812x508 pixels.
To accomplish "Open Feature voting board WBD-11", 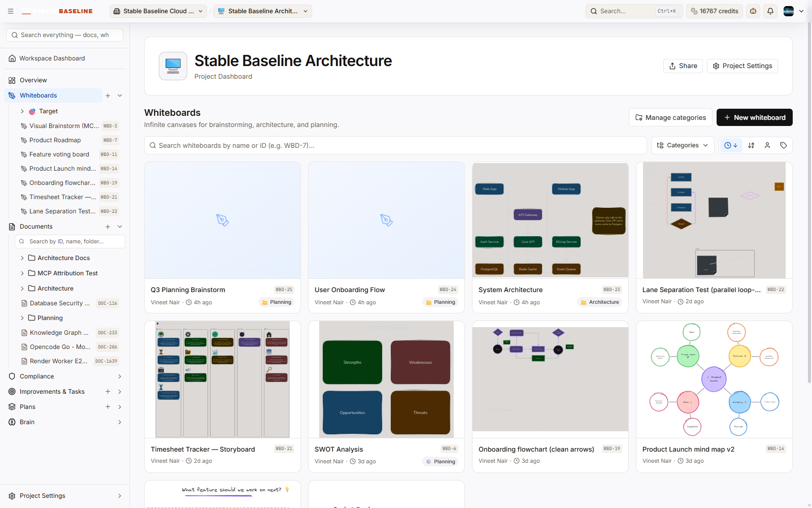I will click(70, 154).
